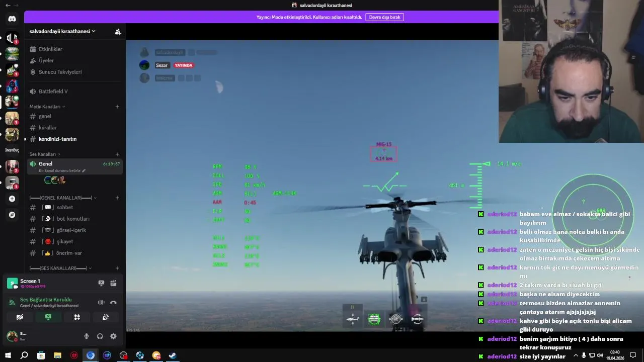Stop streaming Screen 1 icon
This screenshot has width=644, height=362.
[101, 283]
